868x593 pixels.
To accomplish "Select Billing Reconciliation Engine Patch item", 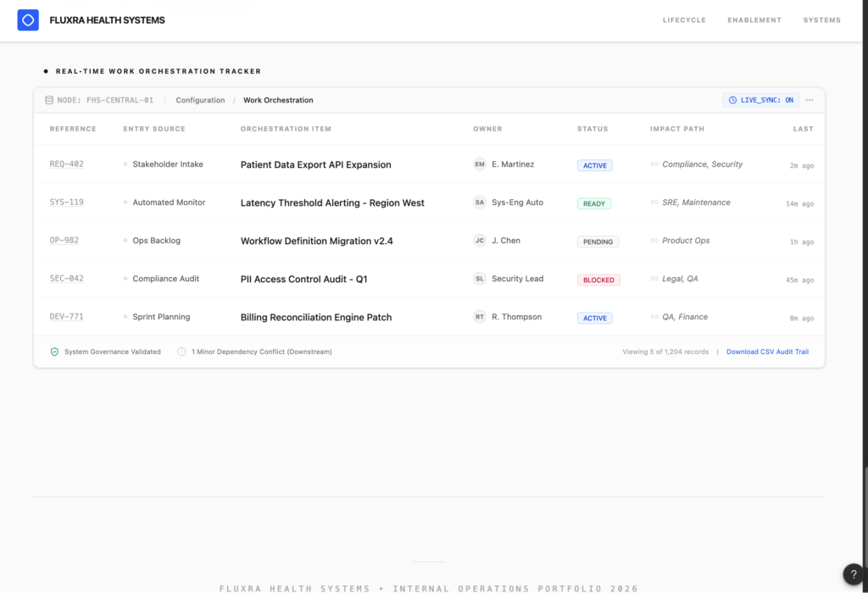I will click(x=316, y=318).
